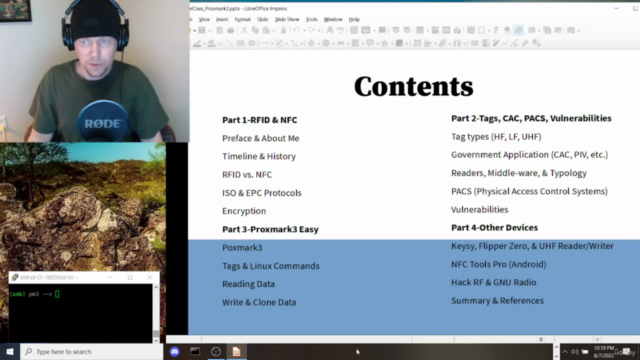Select the Stars and Banners tool
Image resolution: width=640 pixels, height=360 pixels.
[384, 43]
